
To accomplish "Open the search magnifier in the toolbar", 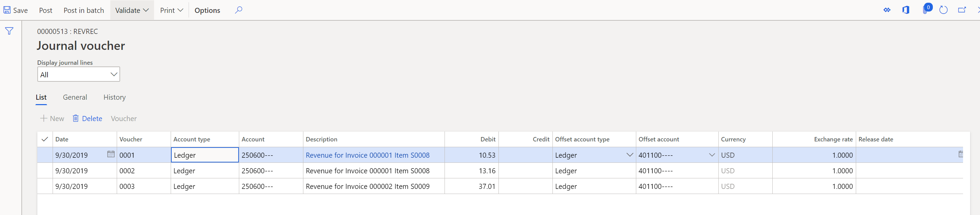I will pos(239,10).
